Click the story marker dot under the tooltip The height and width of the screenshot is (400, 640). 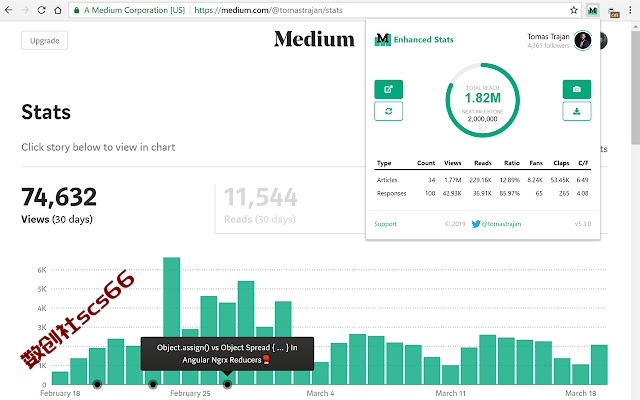pos(227,384)
